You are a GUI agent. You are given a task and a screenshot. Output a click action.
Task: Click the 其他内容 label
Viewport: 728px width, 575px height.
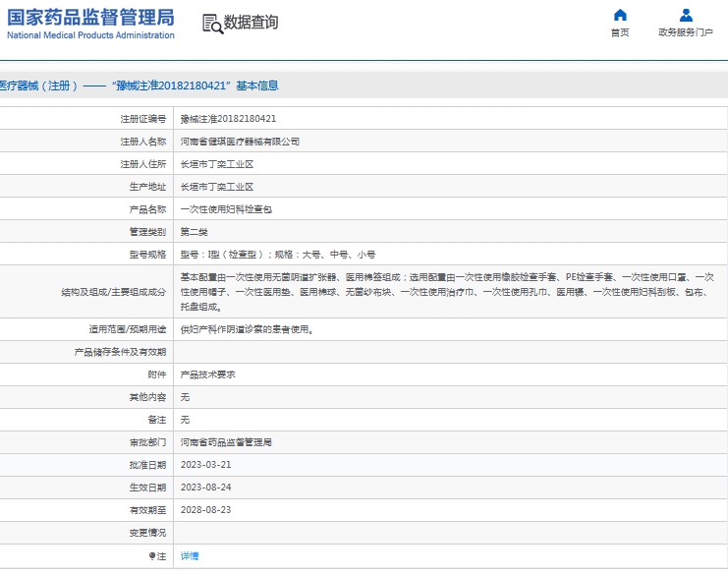(147, 397)
